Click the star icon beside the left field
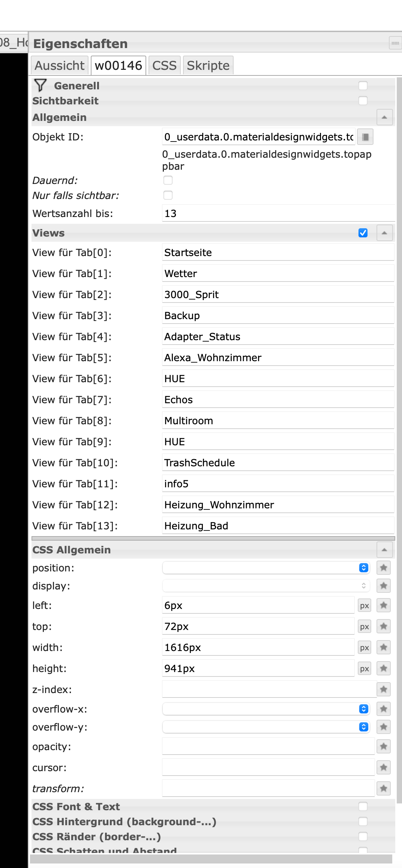402x868 pixels. point(384,605)
